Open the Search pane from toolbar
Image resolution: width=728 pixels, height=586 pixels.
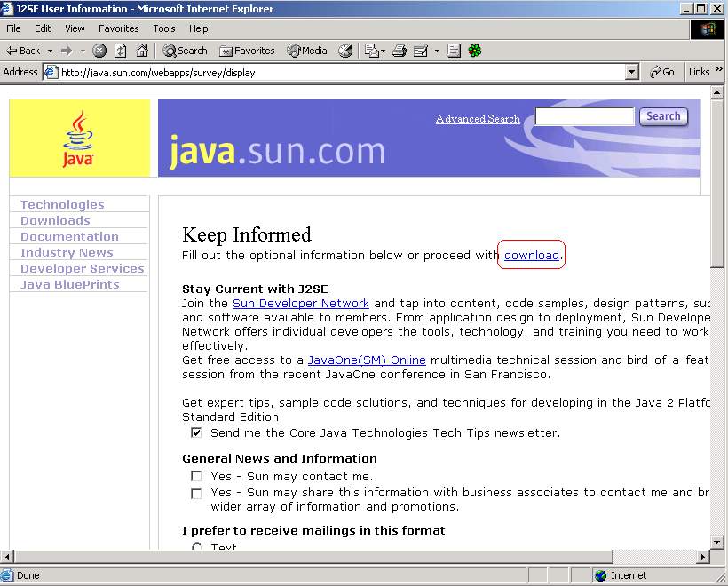185,51
